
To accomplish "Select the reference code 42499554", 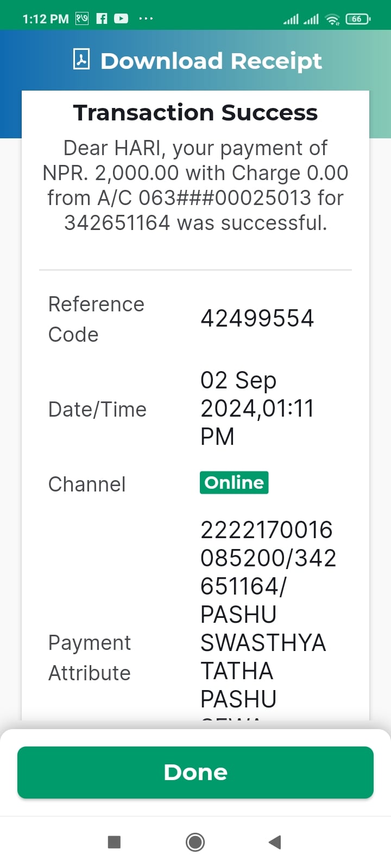I will pos(257,318).
